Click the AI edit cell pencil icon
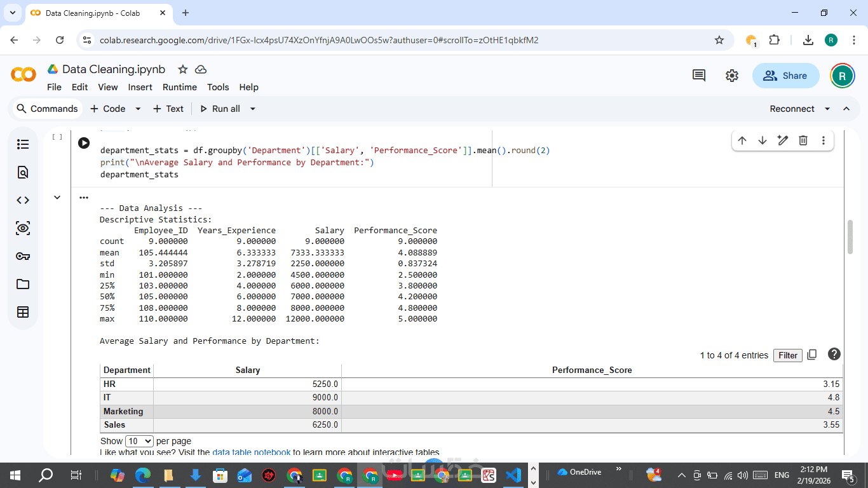Viewport: 868px width, 488px height. tap(783, 140)
